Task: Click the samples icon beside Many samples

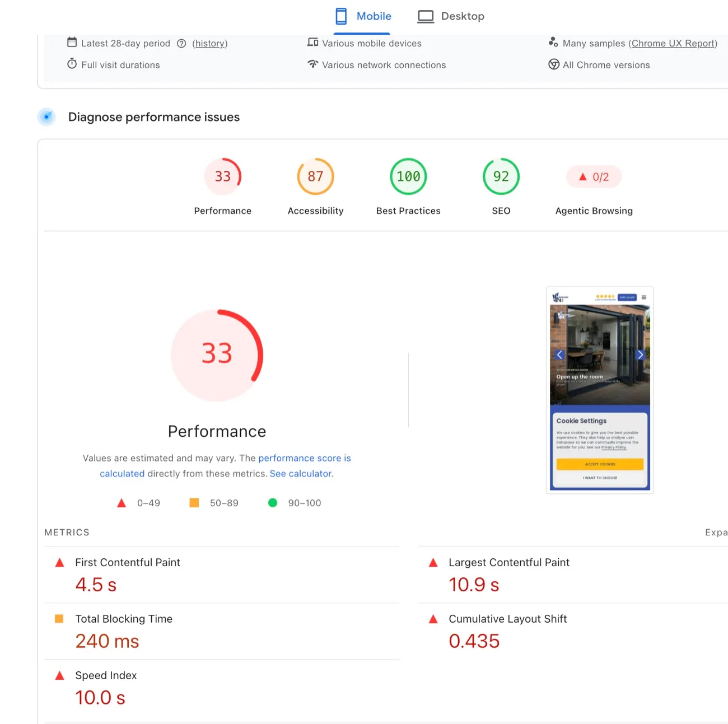Action: [553, 42]
